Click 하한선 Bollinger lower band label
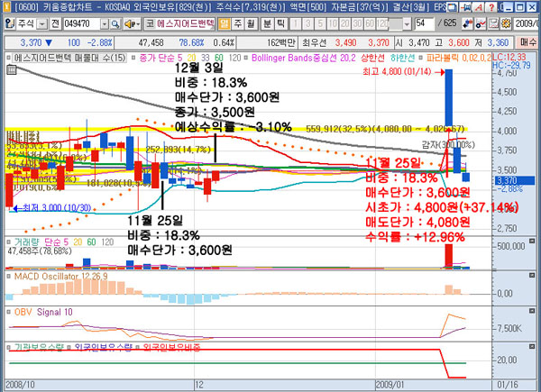Viewport: 541px width, 392px height. pos(403,58)
